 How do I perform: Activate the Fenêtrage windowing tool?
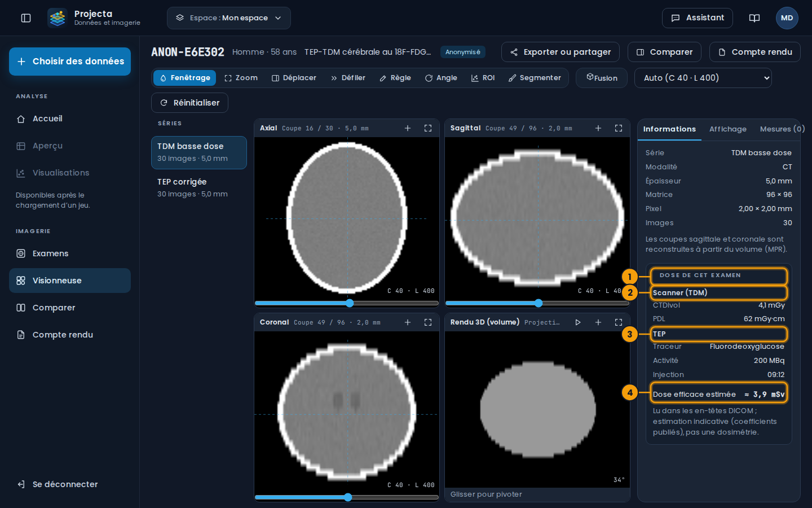(x=184, y=78)
